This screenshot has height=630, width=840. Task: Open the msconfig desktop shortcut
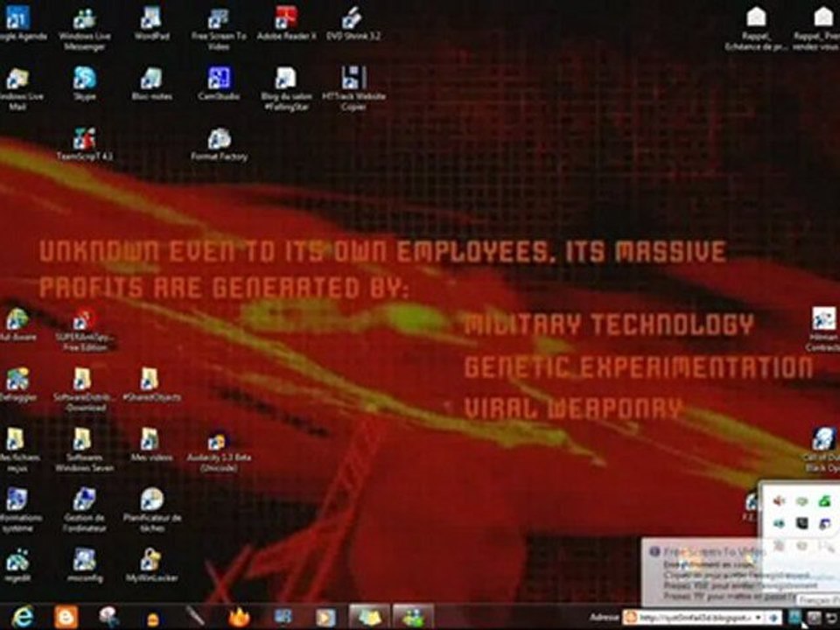(85, 564)
